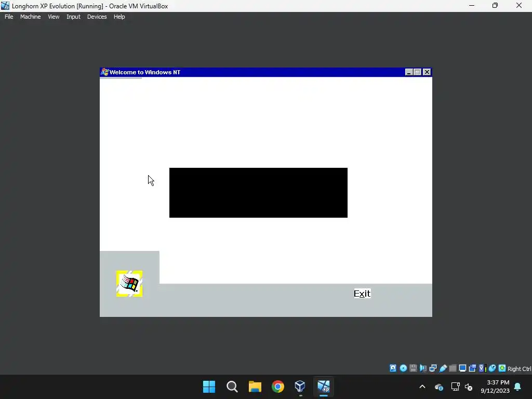
Task: Open the notifications bell
Action: (x=518, y=387)
